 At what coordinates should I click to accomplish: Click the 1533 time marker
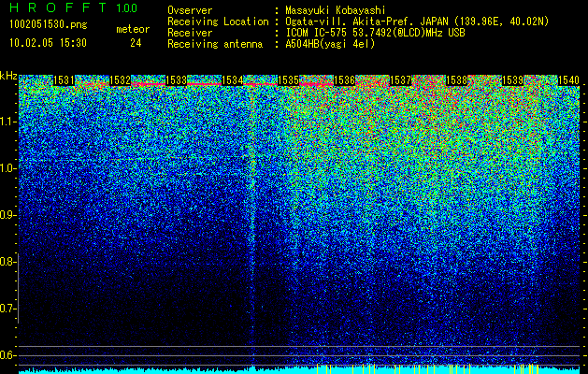(x=177, y=80)
